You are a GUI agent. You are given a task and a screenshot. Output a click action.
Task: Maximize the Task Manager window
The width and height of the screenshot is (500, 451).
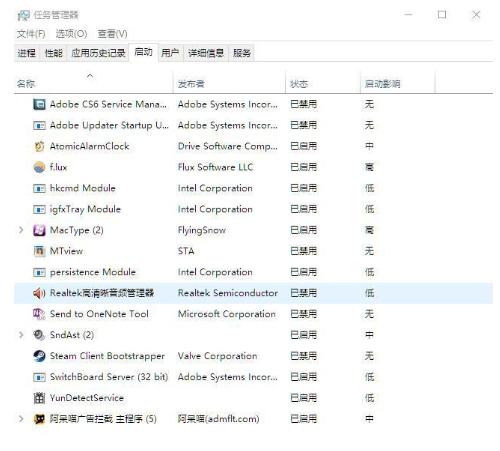(x=442, y=15)
